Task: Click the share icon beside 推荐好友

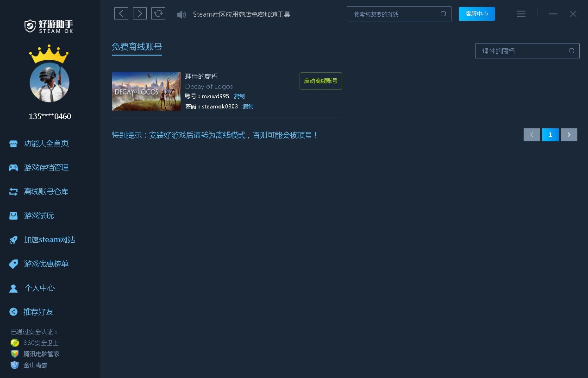Action: pos(13,312)
